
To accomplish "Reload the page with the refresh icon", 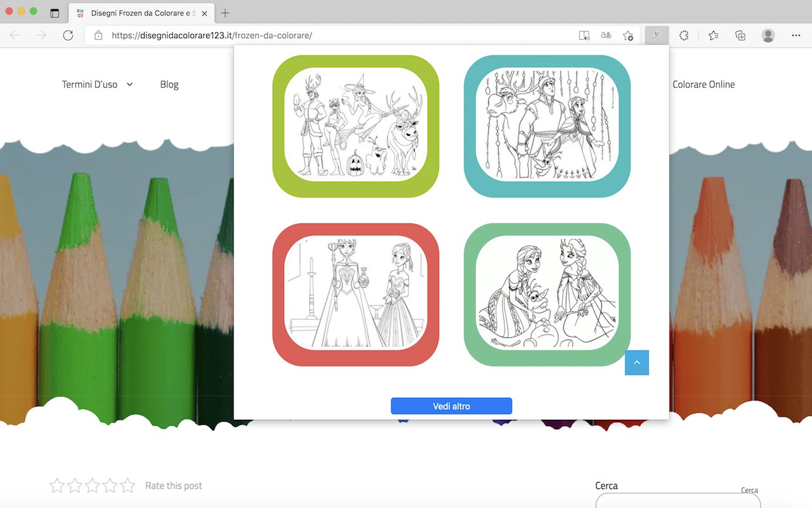I will point(68,36).
